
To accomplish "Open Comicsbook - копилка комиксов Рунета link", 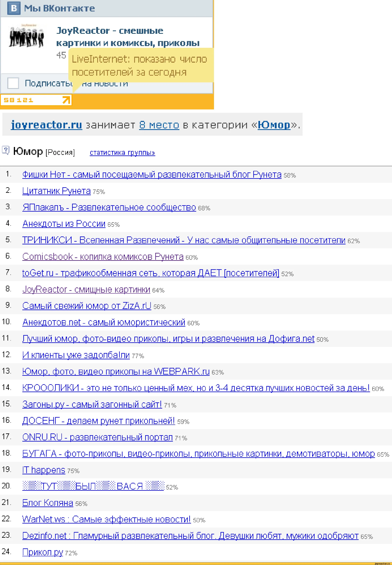I will click(103, 257).
